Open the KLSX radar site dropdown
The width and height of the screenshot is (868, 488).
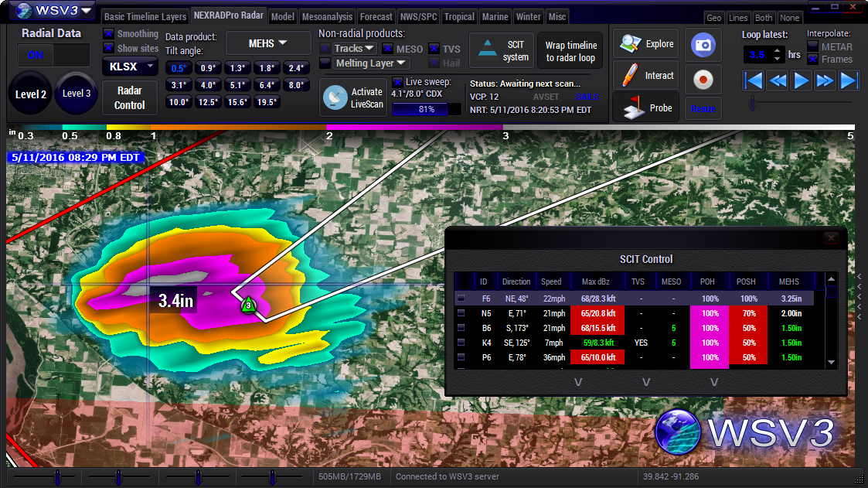tap(130, 67)
